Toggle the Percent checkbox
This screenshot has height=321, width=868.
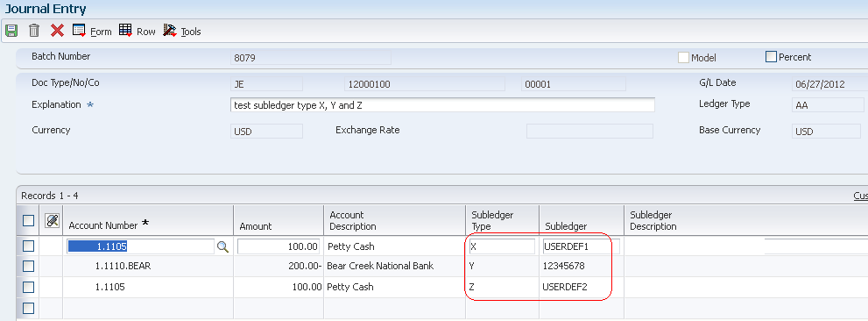point(771,56)
